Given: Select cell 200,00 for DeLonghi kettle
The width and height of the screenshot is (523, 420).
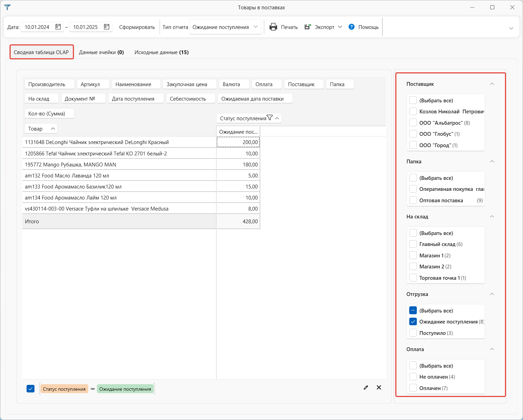Looking at the screenshot, I should 238,142.
